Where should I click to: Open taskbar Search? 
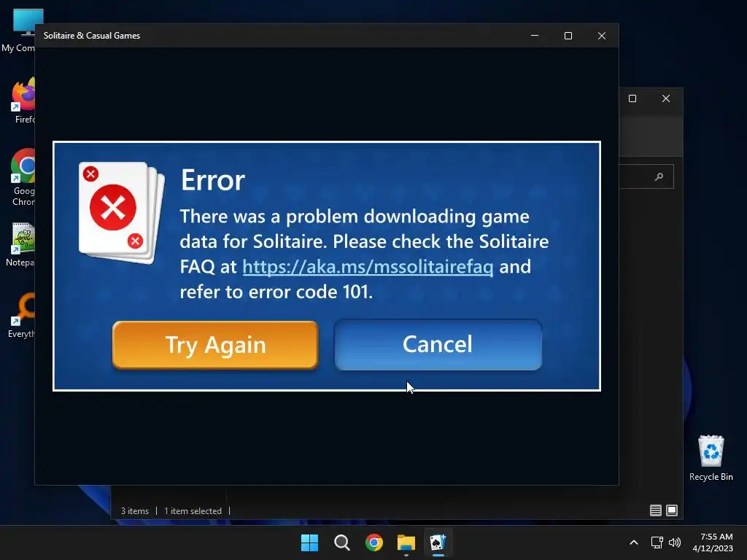342,542
